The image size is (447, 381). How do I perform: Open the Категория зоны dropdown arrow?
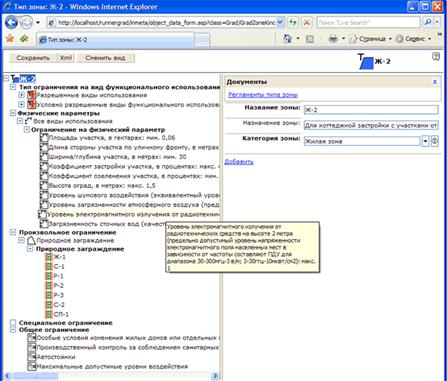click(x=425, y=141)
